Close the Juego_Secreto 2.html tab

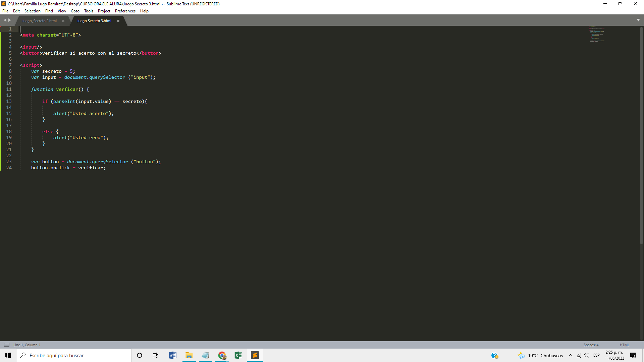(x=63, y=21)
